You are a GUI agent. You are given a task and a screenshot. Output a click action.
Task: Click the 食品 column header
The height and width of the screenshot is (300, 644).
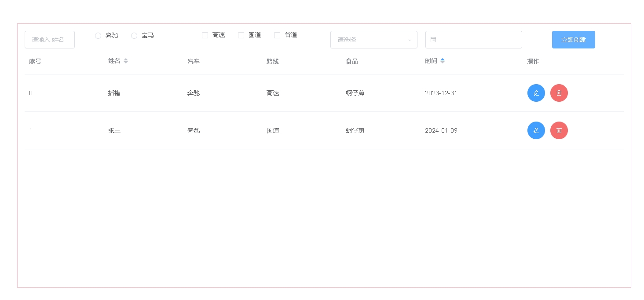click(x=352, y=61)
